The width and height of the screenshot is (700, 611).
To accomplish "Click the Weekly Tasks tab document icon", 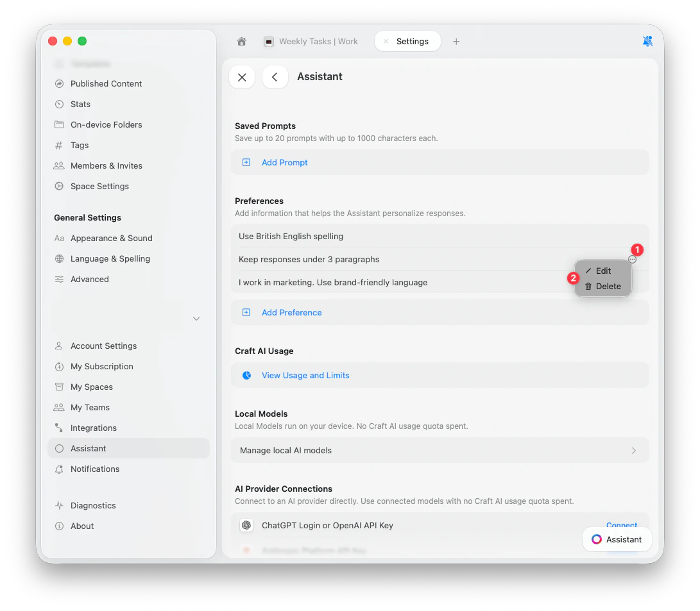I will click(269, 42).
